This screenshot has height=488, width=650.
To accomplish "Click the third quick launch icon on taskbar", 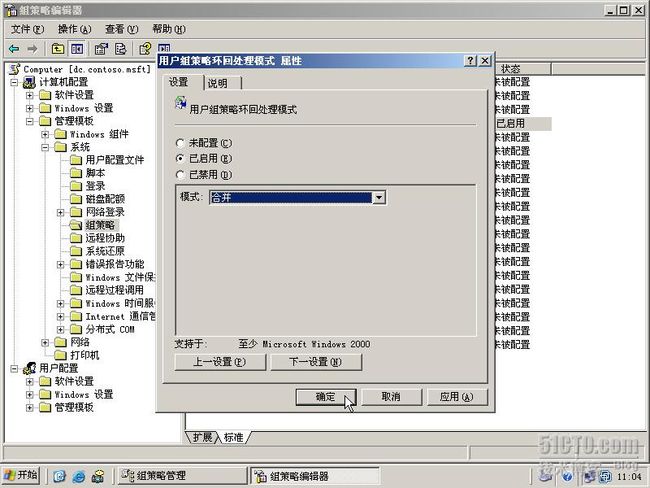I will tap(98, 476).
